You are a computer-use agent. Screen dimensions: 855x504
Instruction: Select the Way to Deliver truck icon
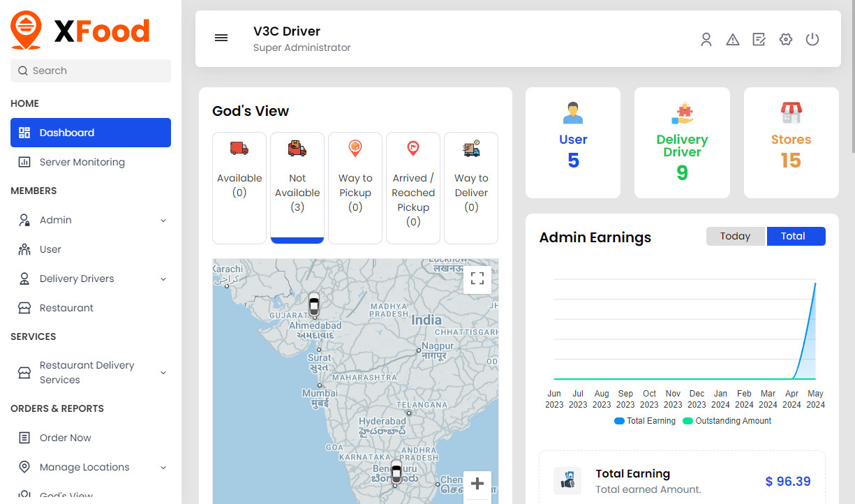tap(471, 148)
